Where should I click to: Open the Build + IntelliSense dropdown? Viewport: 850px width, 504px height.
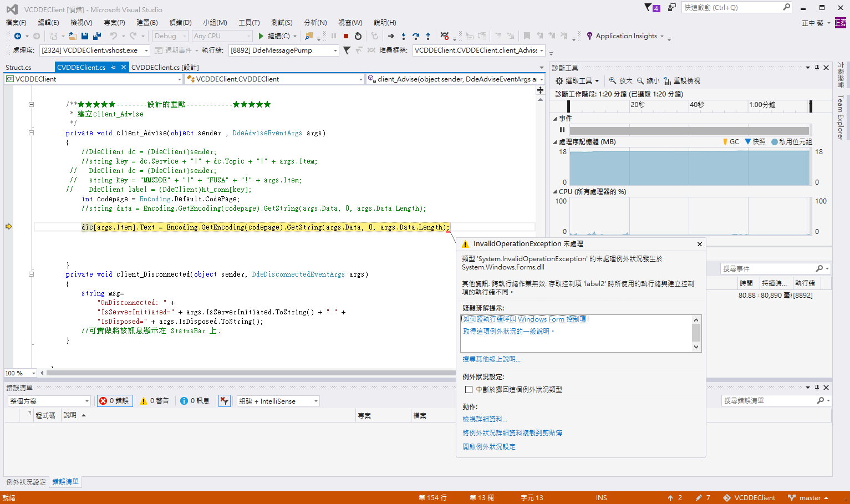[278, 401]
